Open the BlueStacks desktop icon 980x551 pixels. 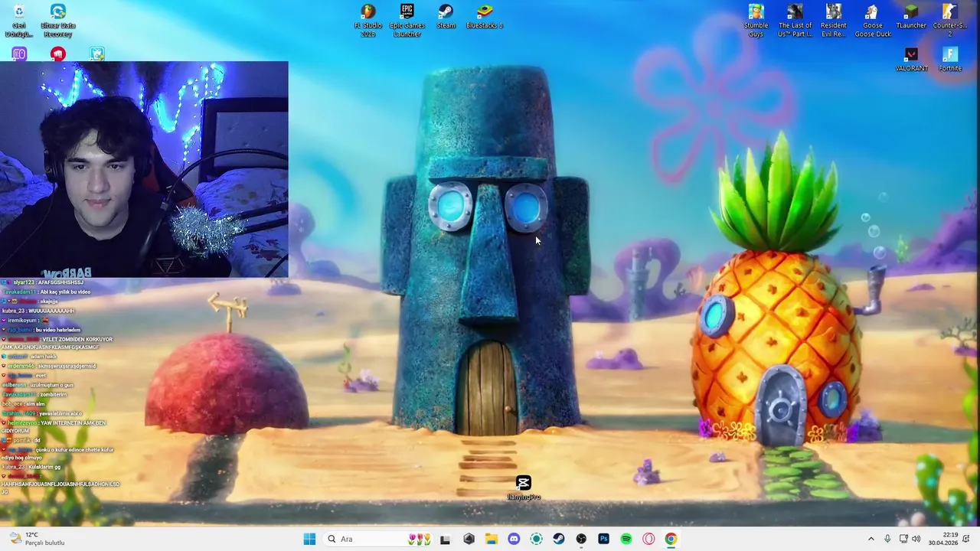pyautogui.click(x=484, y=17)
